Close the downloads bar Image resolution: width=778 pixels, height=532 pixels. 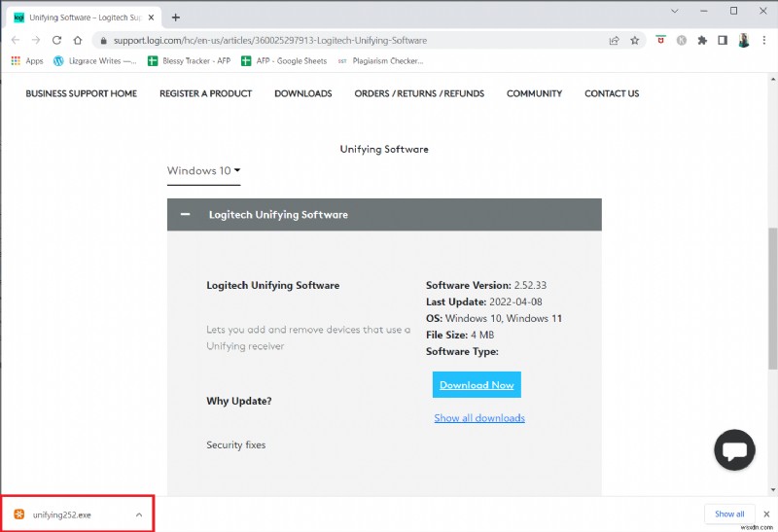click(766, 514)
